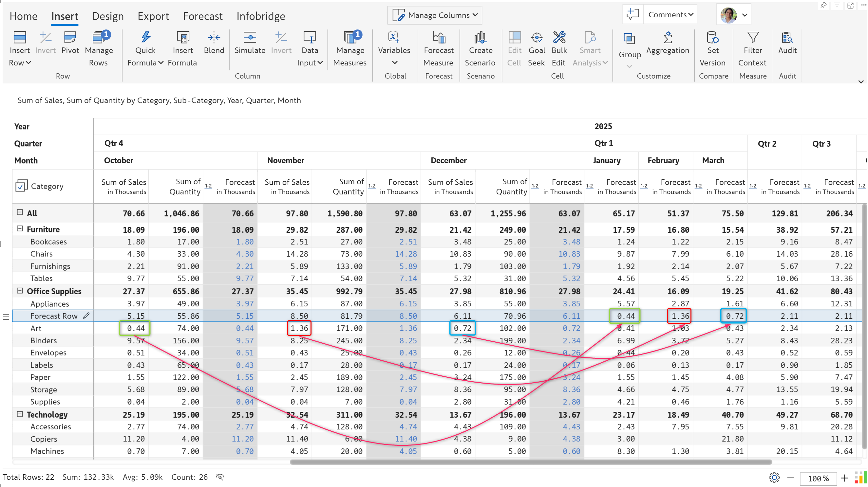Open the Forecast Measure tool
The image size is (868, 487).
[x=438, y=49]
